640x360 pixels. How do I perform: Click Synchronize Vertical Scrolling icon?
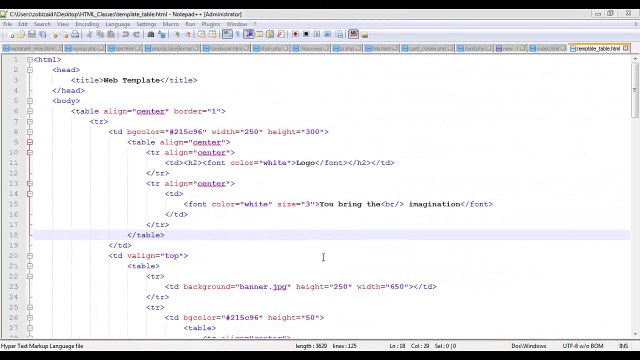[202, 35]
